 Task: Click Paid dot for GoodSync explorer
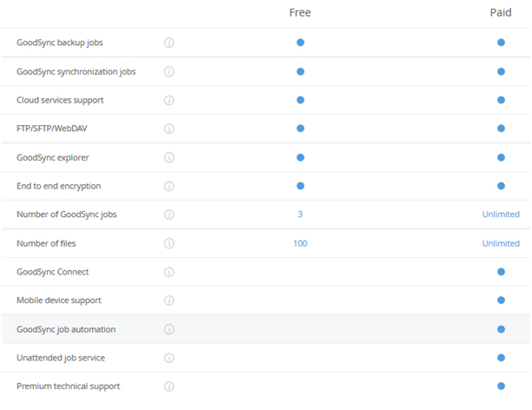pyautogui.click(x=501, y=157)
